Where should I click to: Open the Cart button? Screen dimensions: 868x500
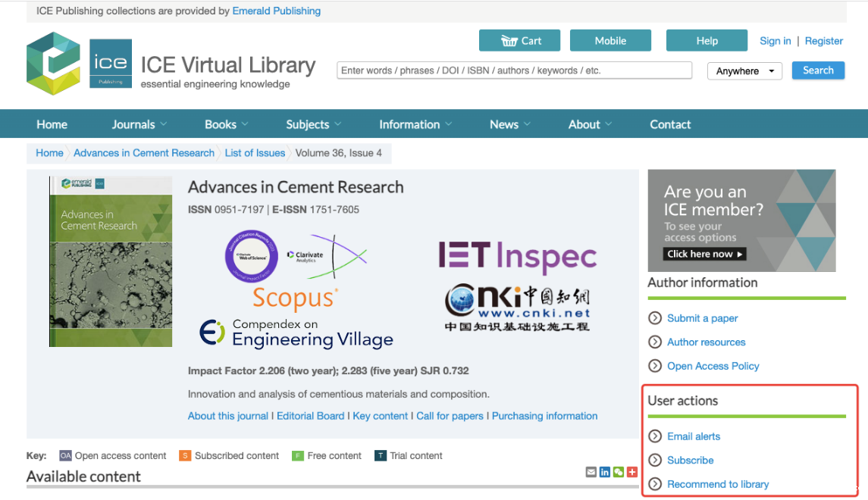(x=519, y=41)
